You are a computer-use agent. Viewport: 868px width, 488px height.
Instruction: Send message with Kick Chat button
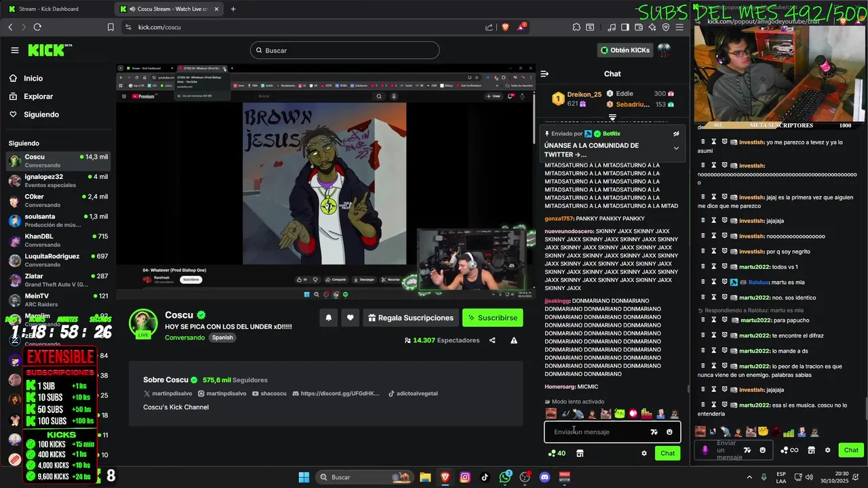[668, 453]
